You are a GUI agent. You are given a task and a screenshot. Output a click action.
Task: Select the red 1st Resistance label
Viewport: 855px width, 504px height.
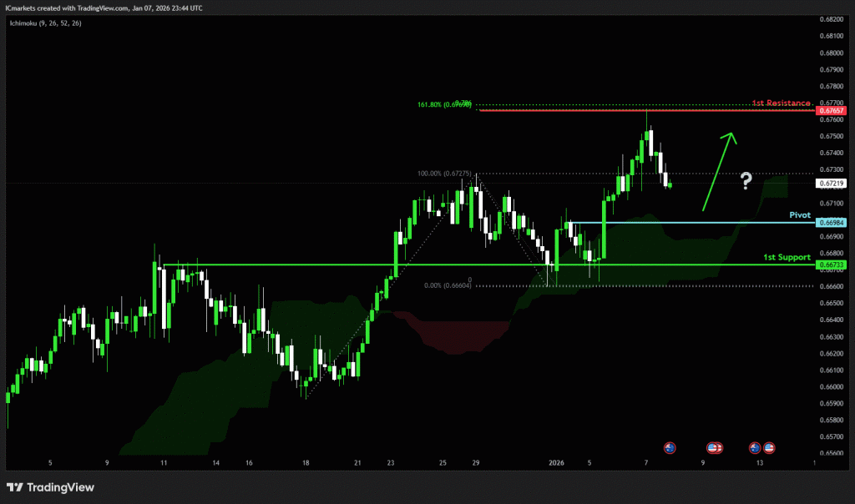point(782,103)
